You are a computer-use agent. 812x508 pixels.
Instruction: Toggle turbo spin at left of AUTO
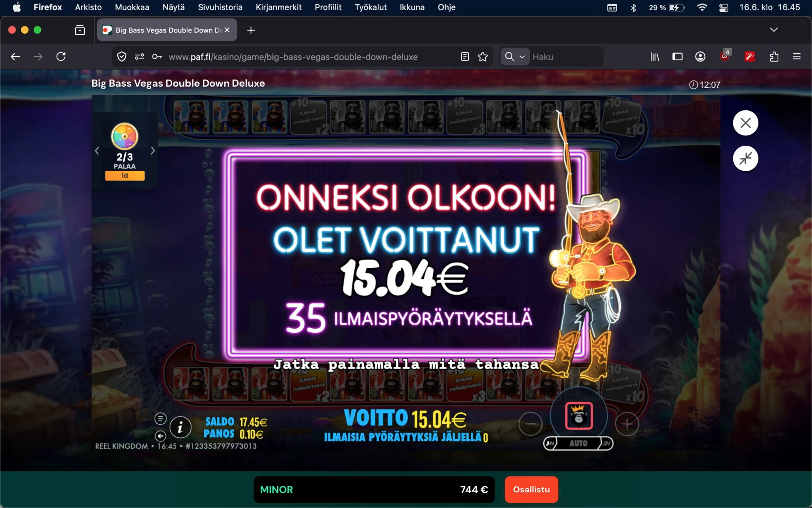coord(550,443)
